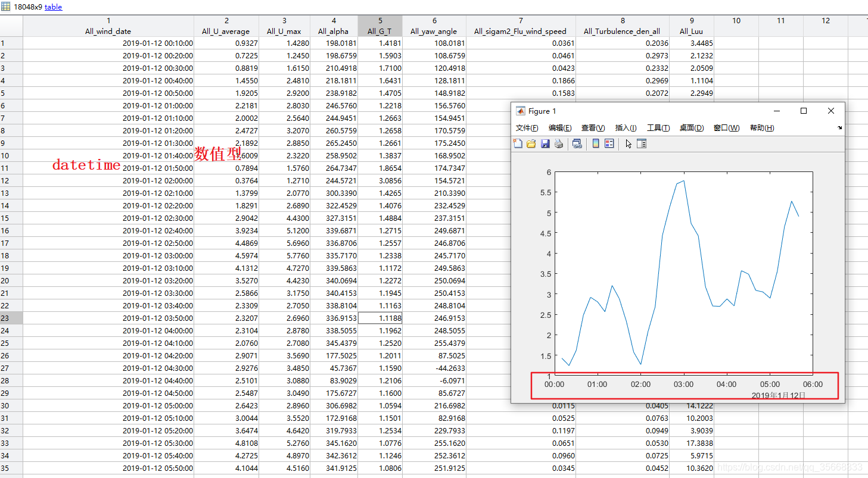Click cell value 1.4280 in All_U_max
Screen dimensions: 868x478
(284, 43)
